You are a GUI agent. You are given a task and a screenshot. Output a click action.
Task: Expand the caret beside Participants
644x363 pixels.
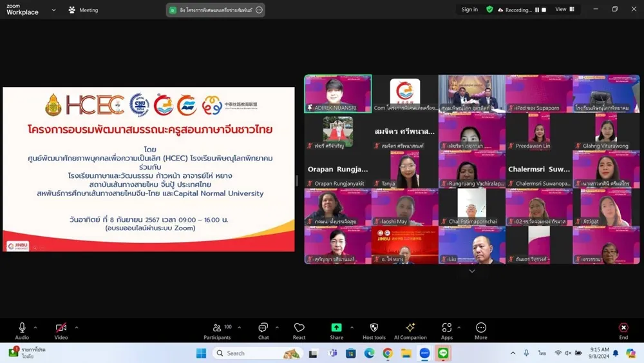[239, 328]
